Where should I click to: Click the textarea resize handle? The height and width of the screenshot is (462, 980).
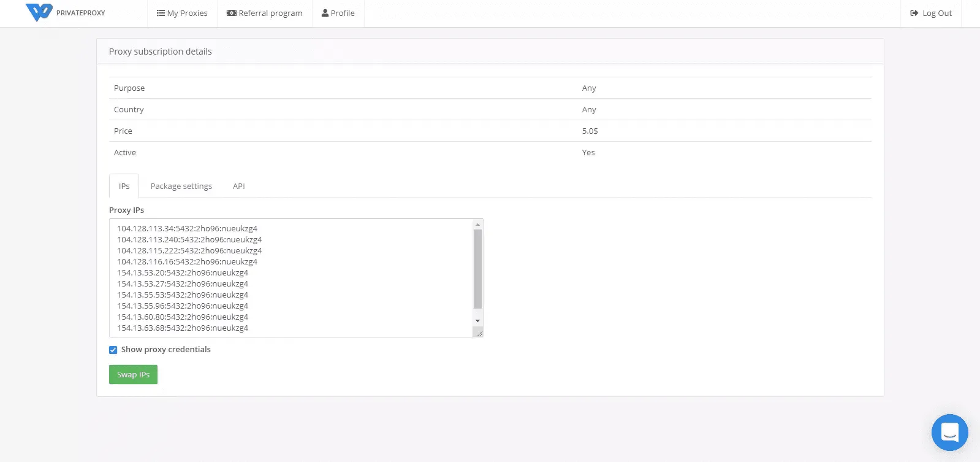478,332
